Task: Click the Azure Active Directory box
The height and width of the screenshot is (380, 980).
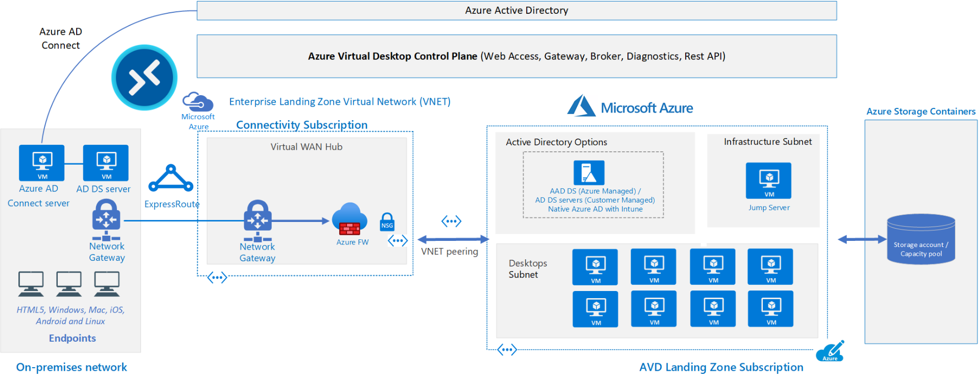Action: pos(516,11)
